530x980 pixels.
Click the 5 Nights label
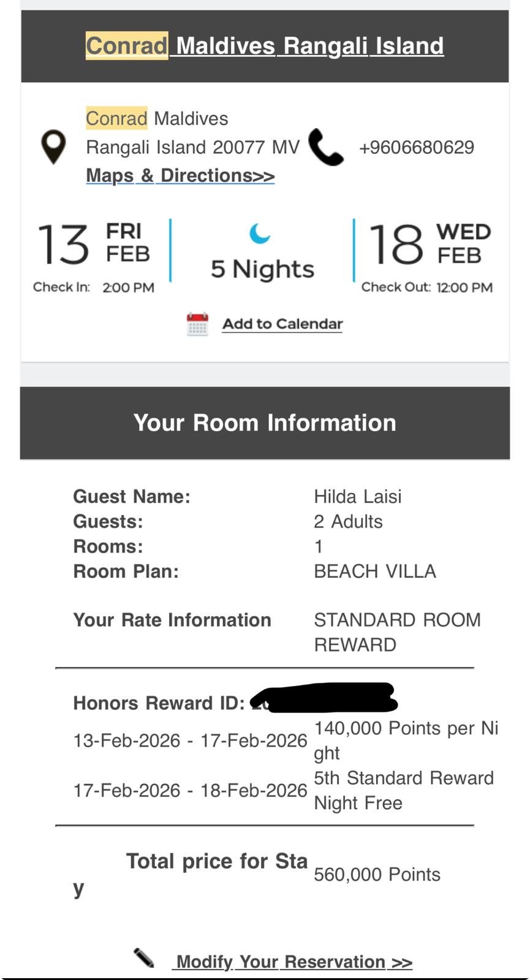pos(262,269)
